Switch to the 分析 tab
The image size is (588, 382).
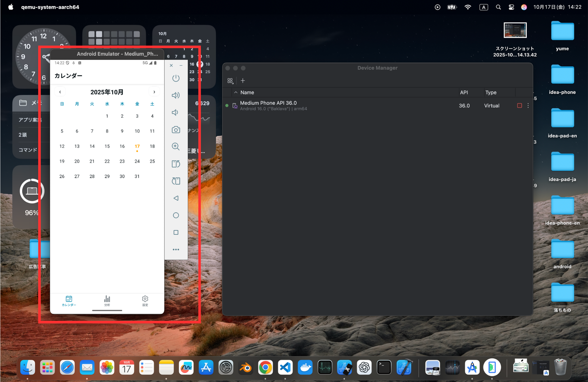[107, 301]
